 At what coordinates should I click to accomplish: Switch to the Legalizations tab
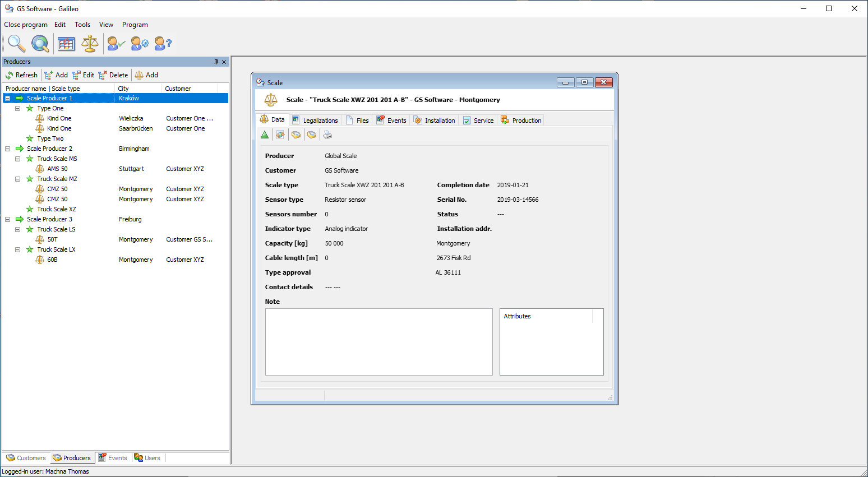(x=315, y=120)
